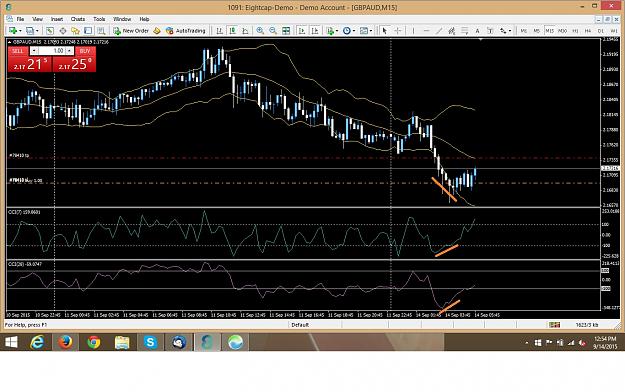Toggle the Navigator panel icon
Screen dimensions: 625x392
[75, 31]
